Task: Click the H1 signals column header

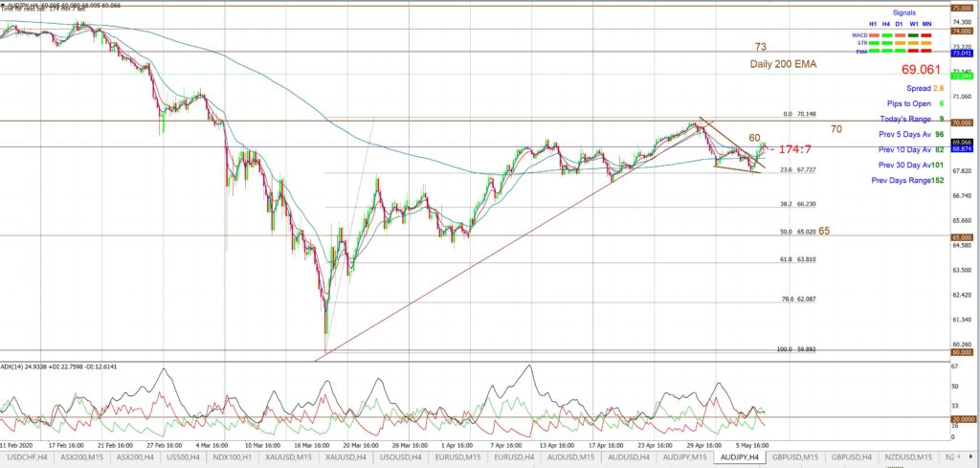Action: click(x=873, y=24)
